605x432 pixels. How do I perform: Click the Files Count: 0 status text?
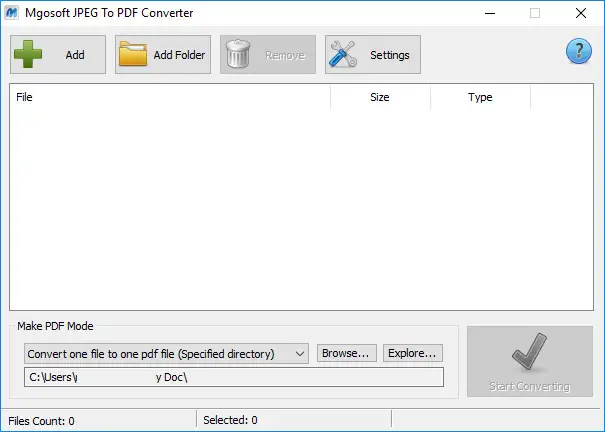point(41,421)
